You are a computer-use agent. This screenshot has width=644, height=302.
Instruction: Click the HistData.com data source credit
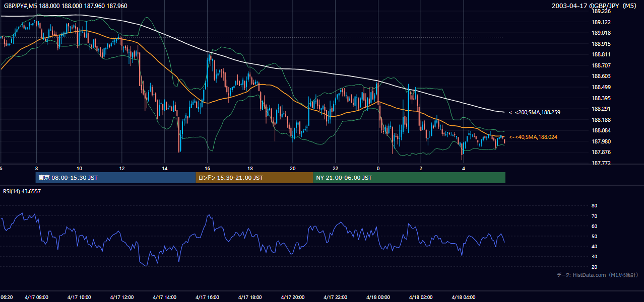(597, 275)
